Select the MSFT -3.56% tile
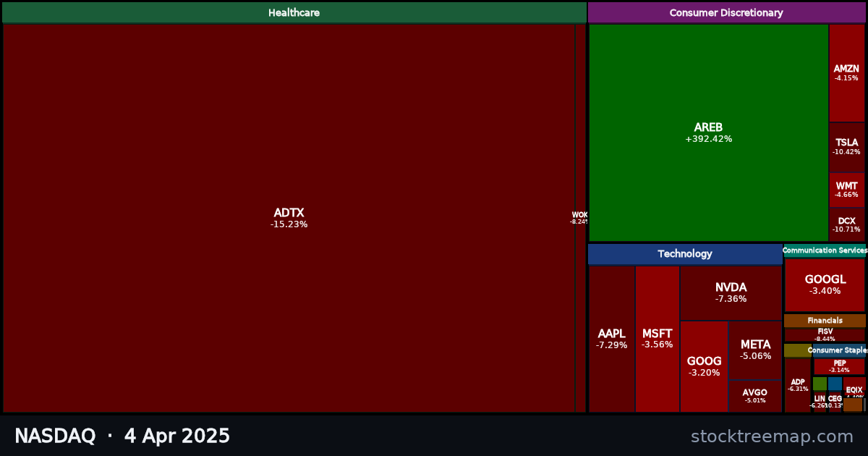868x456 pixels. click(658, 339)
